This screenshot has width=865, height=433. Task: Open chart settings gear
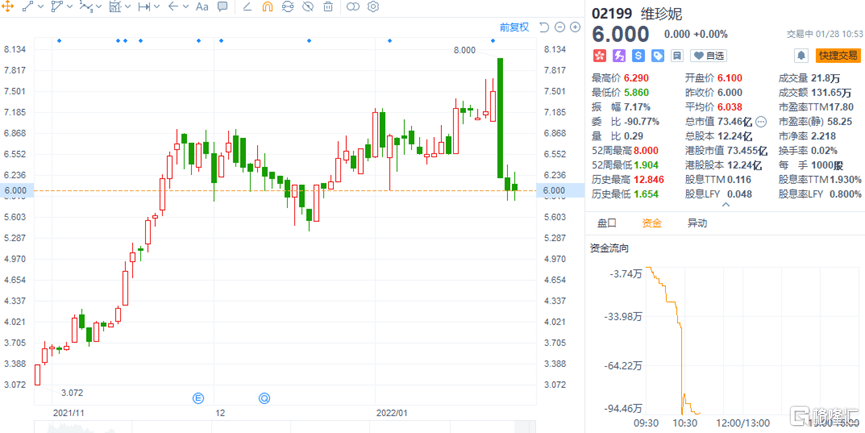tap(373, 7)
